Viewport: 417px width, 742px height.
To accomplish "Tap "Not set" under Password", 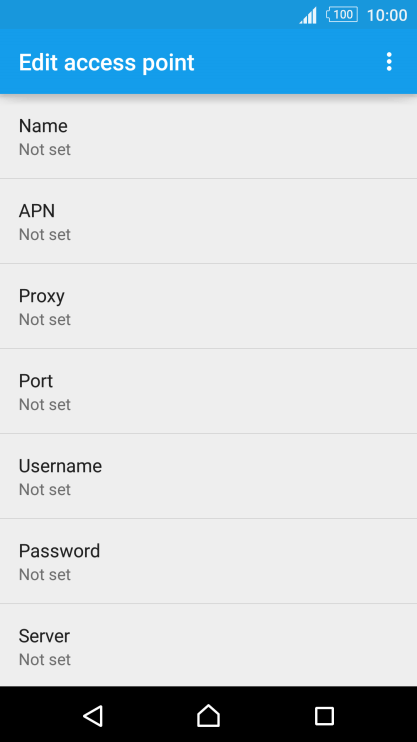I will [44, 574].
